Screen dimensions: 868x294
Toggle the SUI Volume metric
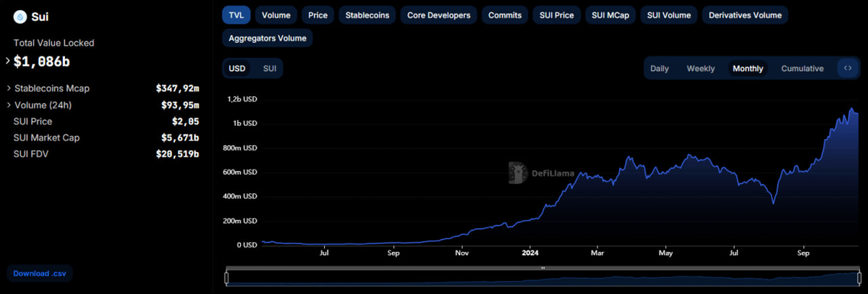[x=669, y=14]
